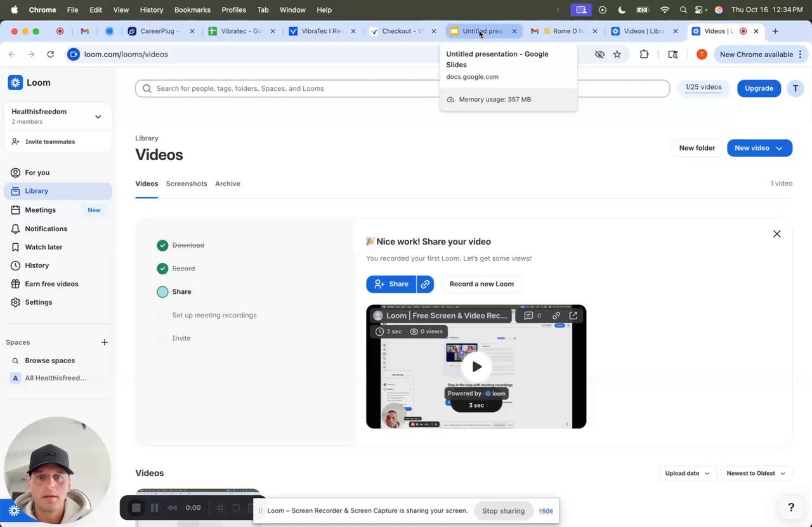The image size is (812, 527).
Task: Click the orange T Chrome profile avatar
Action: click(702, 55)
